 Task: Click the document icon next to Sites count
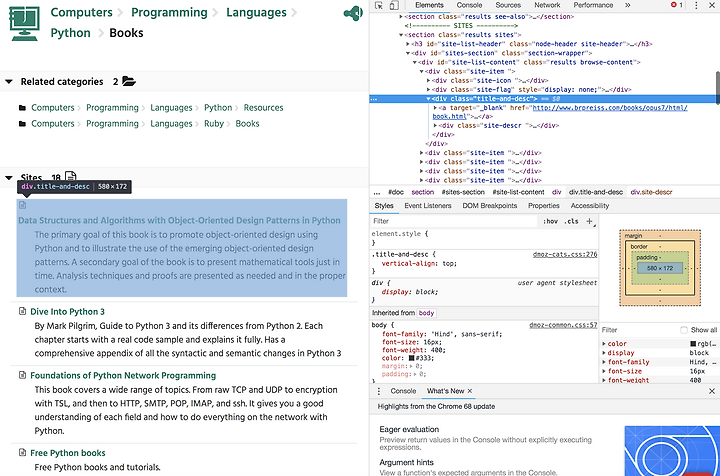tap(71, 176)
